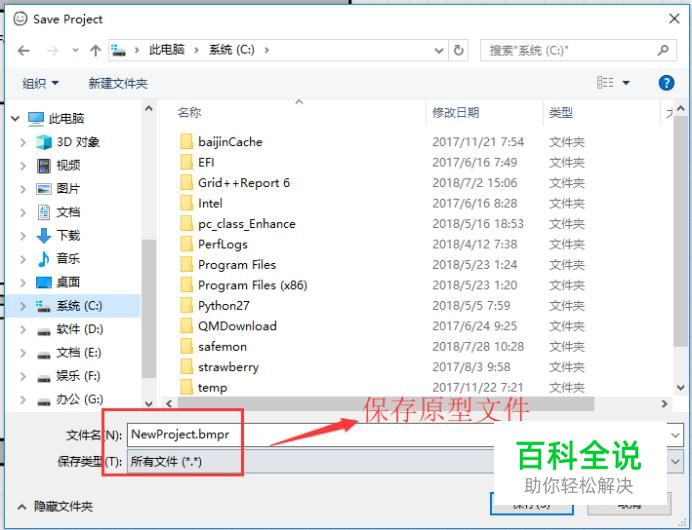Screen dimensions: 692x530
Task: Click the search magnifier icon
Action: pyautogui.click(x=663, y=50)
